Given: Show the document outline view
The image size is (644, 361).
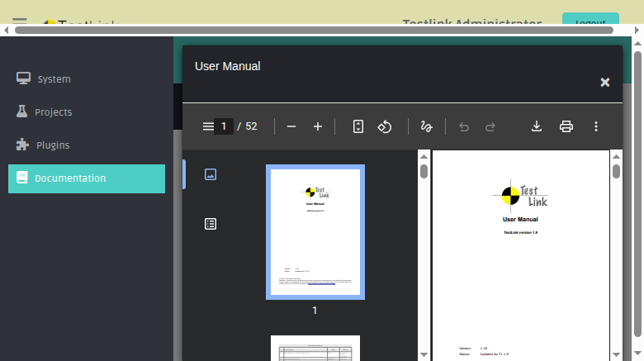Looking at the screenshot, I should (211, 224).
